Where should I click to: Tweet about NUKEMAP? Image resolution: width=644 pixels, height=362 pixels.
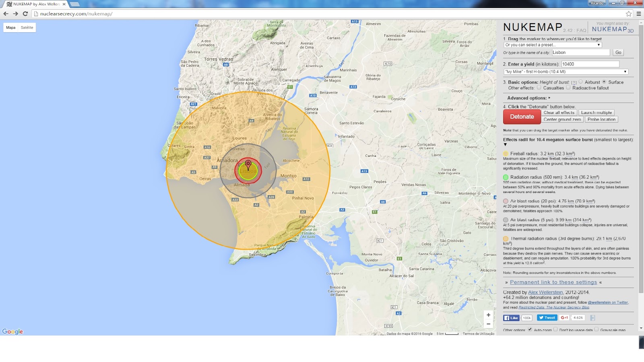547,318
